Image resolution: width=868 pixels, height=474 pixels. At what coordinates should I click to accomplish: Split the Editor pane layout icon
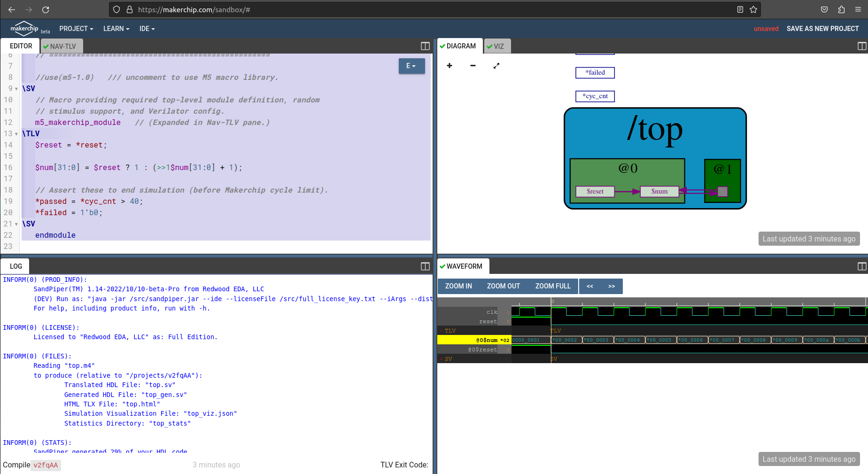pos(425,46)
